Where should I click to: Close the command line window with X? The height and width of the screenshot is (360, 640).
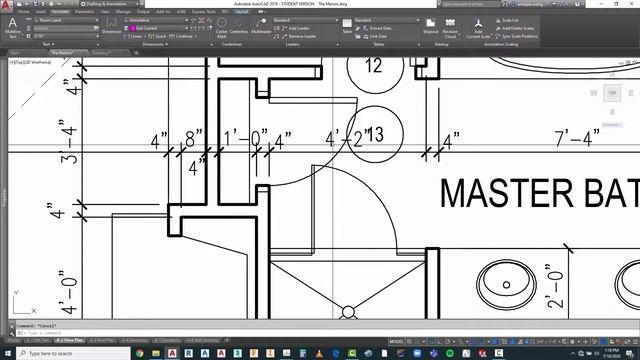click(x=12, y=326)
